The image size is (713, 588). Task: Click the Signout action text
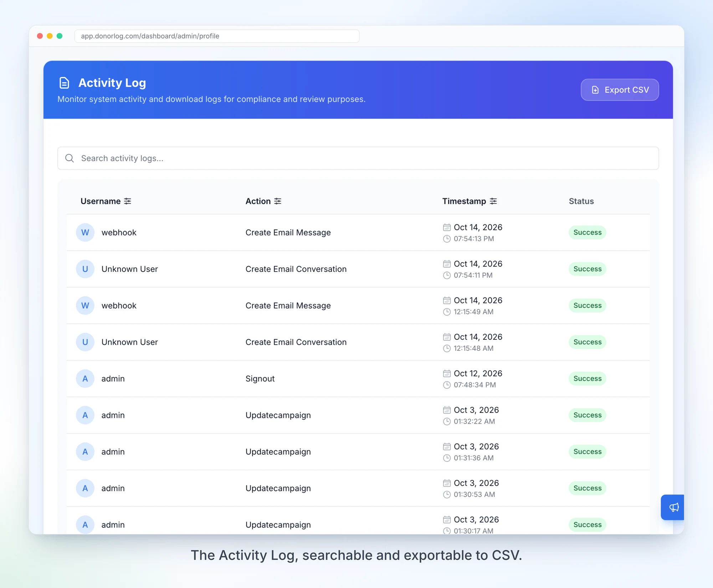tap(260, 379)
